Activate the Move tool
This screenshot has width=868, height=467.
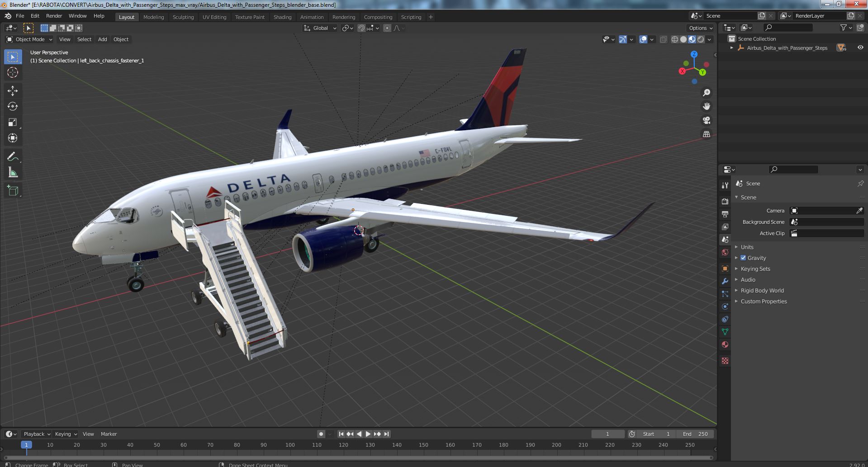(13, 91)
